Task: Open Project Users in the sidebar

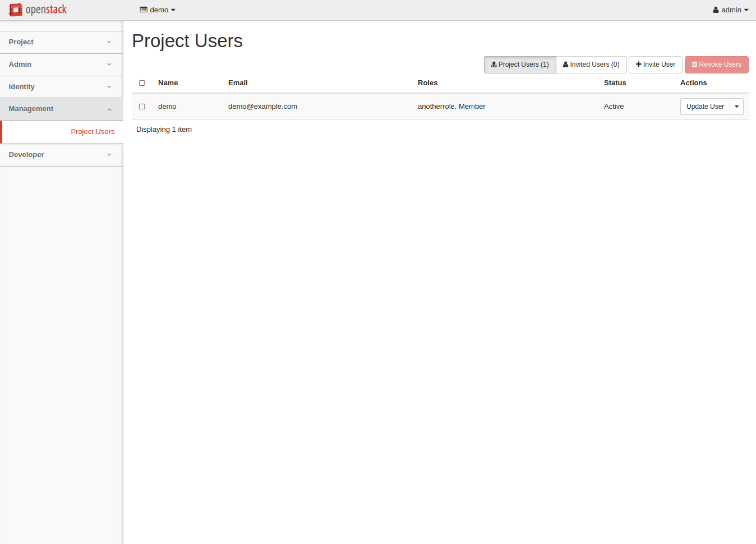Action: pyautogui.click(x=62, y=132)
